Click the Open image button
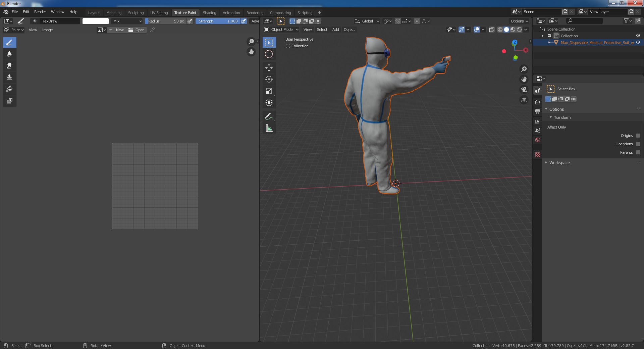 (137, 30)
